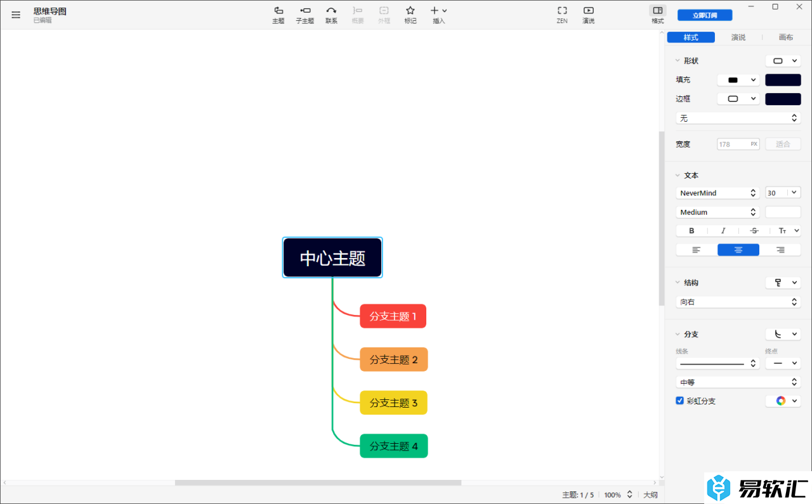The height and width of the screenshot is (504, 812).
Task: Select the 中心主题 central topic
Action: click(332, 257)
